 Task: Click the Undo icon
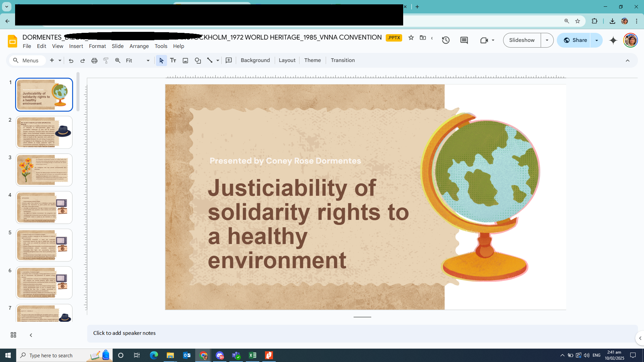(71, 60)
